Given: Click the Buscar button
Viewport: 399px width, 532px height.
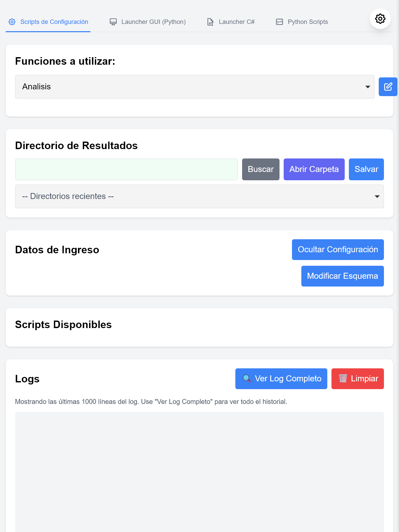Looking at the screenshot, I should click(261, 169).
